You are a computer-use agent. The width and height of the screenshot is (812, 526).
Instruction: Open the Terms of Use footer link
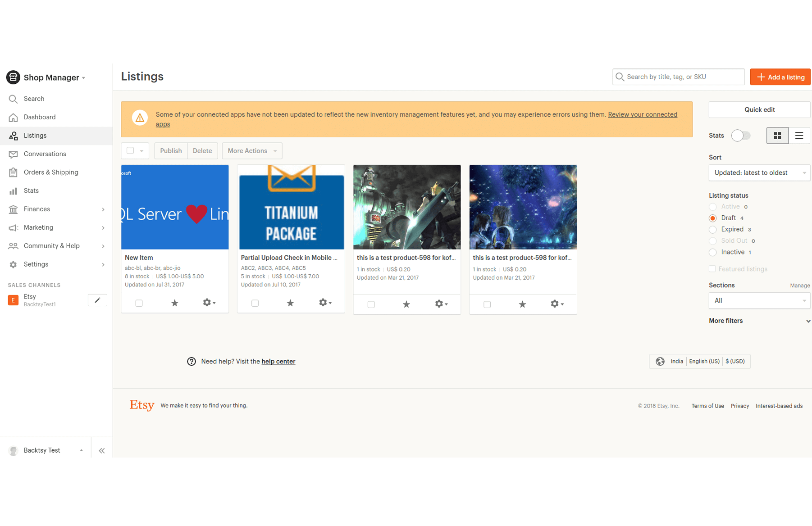(707, 406)
